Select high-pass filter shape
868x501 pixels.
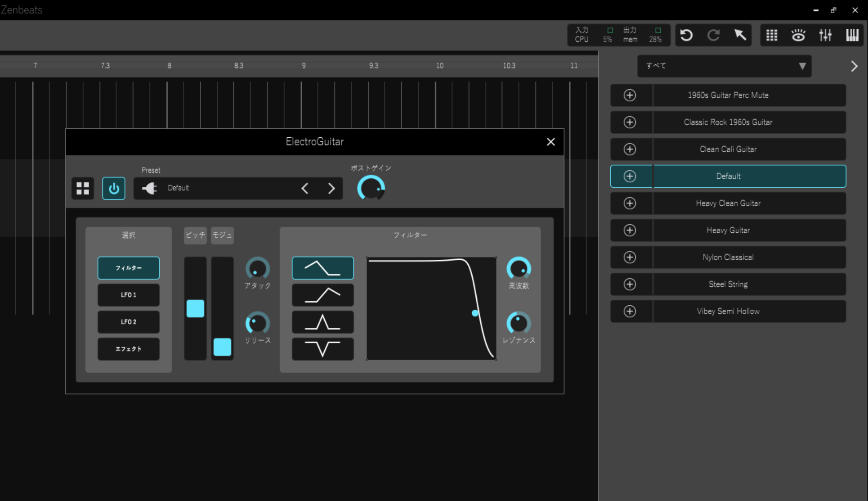(x=323, y=295)
